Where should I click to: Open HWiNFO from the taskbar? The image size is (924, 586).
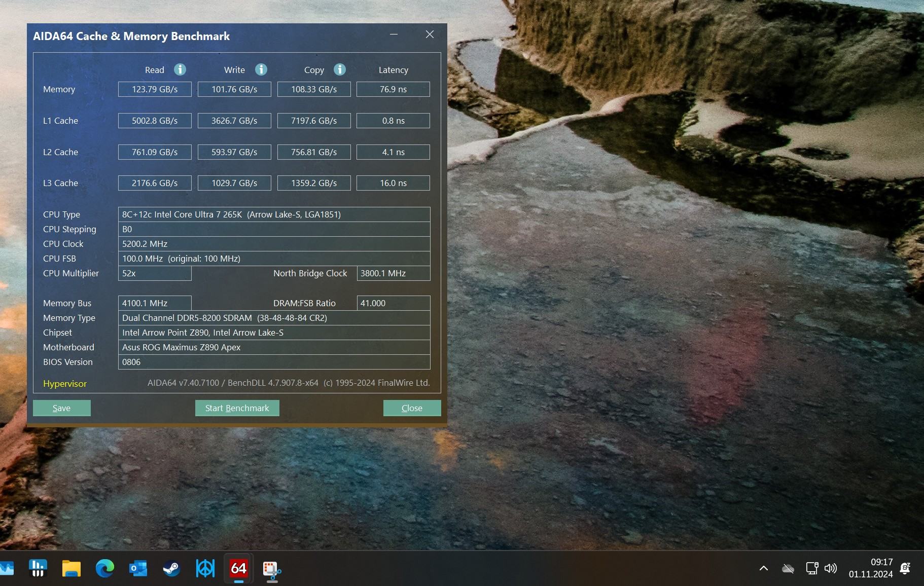[x=38, y=568]
